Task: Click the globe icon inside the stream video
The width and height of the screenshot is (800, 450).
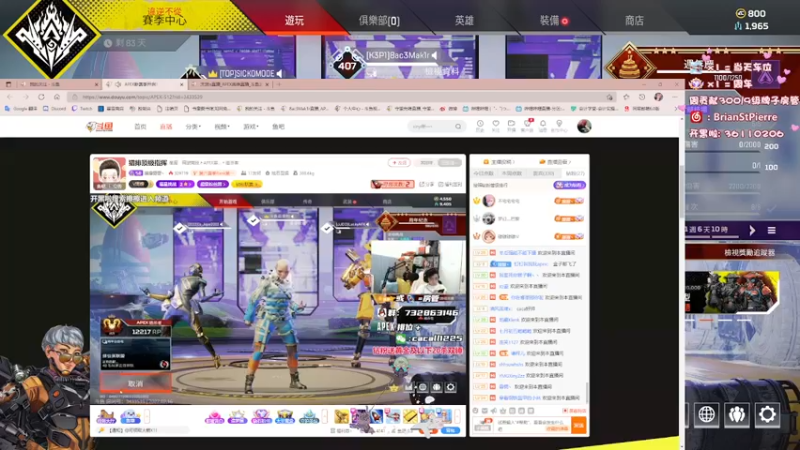Action: point(423,387)
